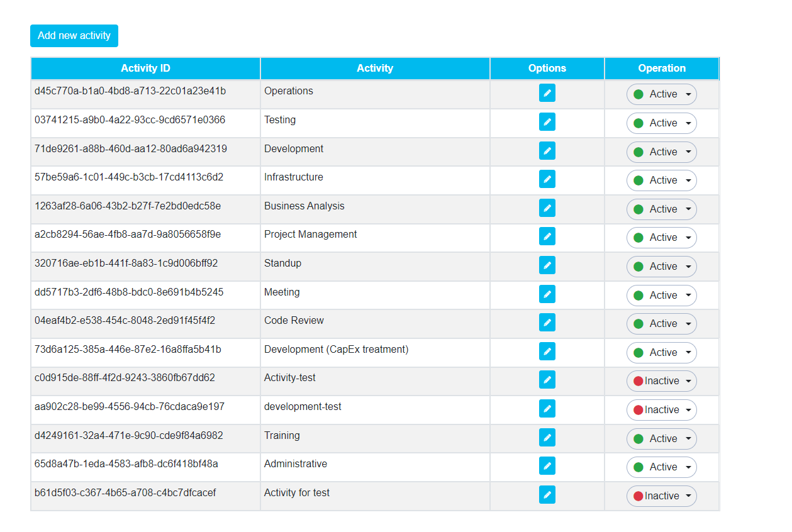The height and width of the screenshot is (532, 792).
Task: Select ID 320716ae-eb1b-441f-8a83-1c9d006bff92
Action: [x=126, y=263]
